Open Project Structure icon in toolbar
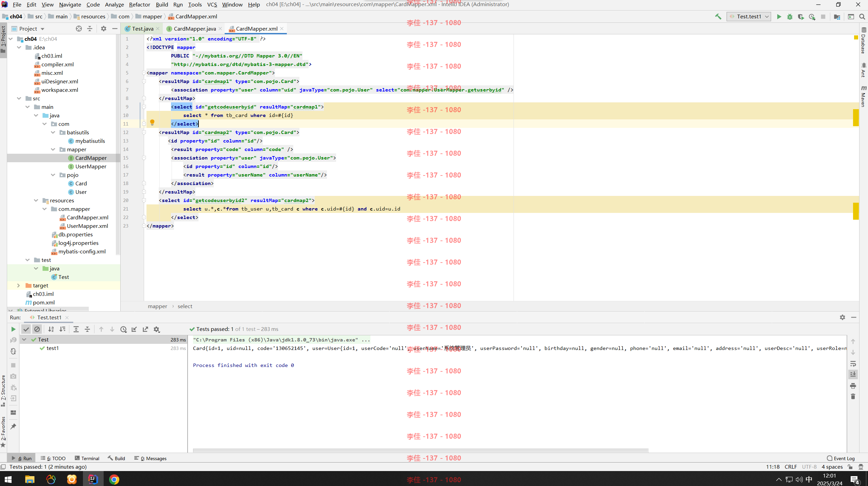868x486 pixels. 837,16
